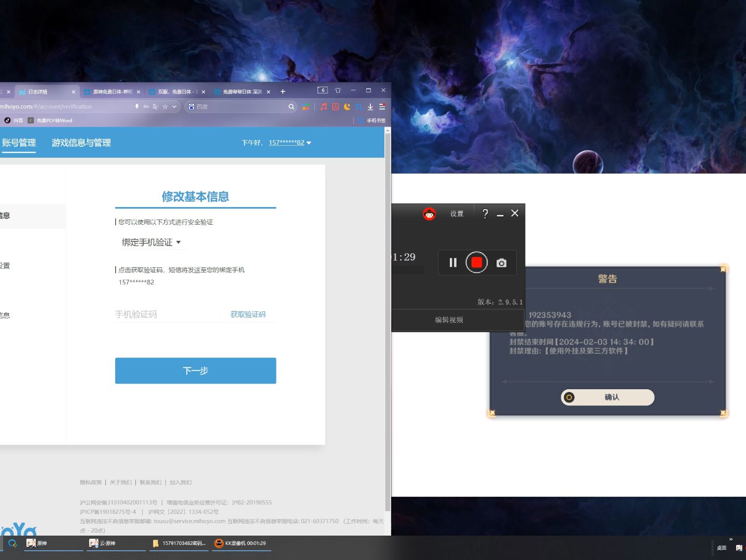
Task: Confirm the 警告 dialog with 确认
Action: click(607, 397)
